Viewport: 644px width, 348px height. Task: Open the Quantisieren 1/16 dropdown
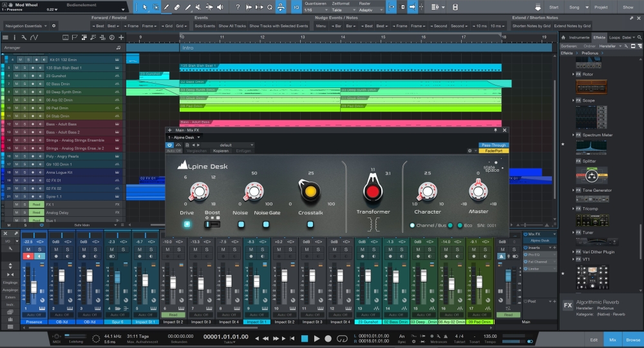316,10
